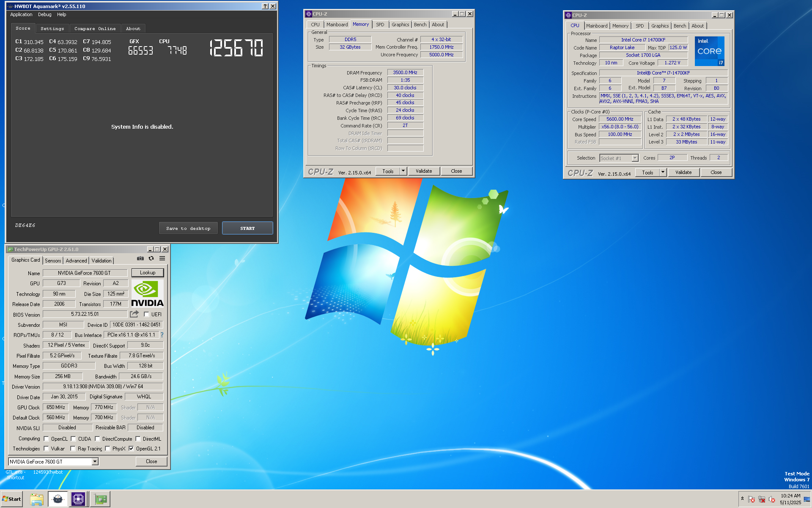Click Save to desktop button
This screenshot has height=508, width=812.
[188, 228]
